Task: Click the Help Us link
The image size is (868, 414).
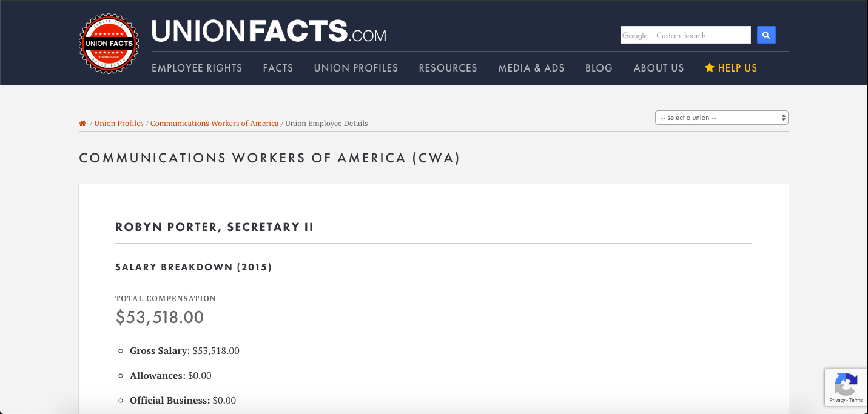Action: (x=738, y=68)
